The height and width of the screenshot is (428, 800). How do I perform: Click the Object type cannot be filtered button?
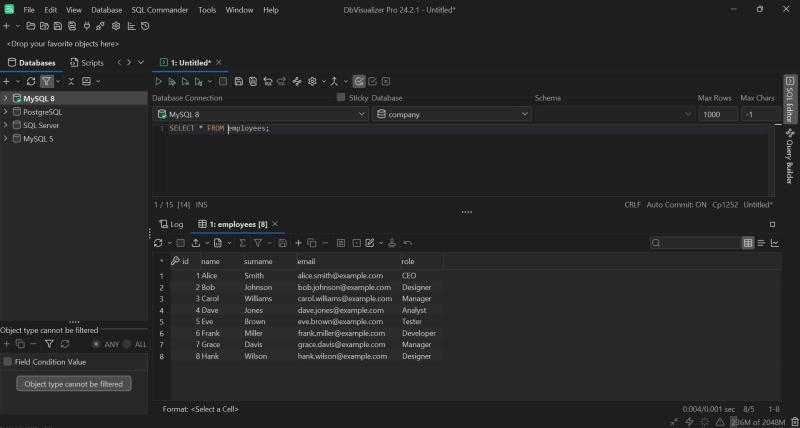point(73,384)
